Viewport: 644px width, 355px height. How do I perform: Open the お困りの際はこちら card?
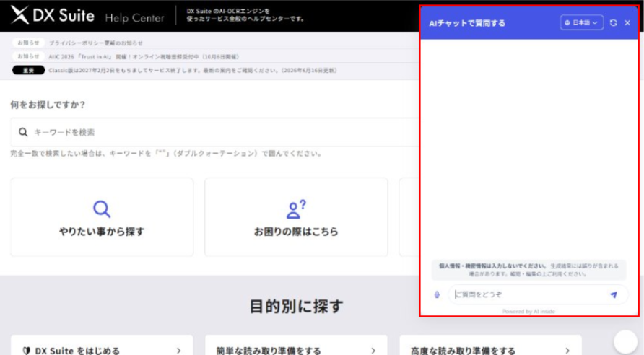click(296, 217)
